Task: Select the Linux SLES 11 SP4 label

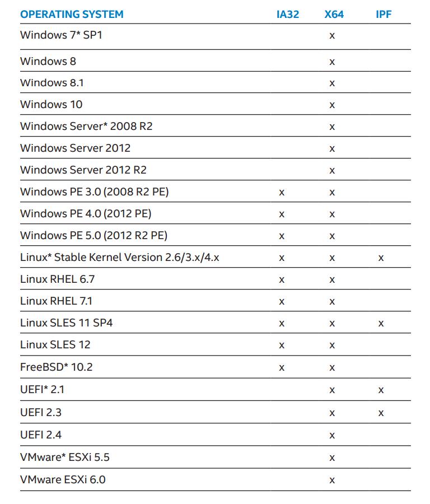Action: point(66,323)
